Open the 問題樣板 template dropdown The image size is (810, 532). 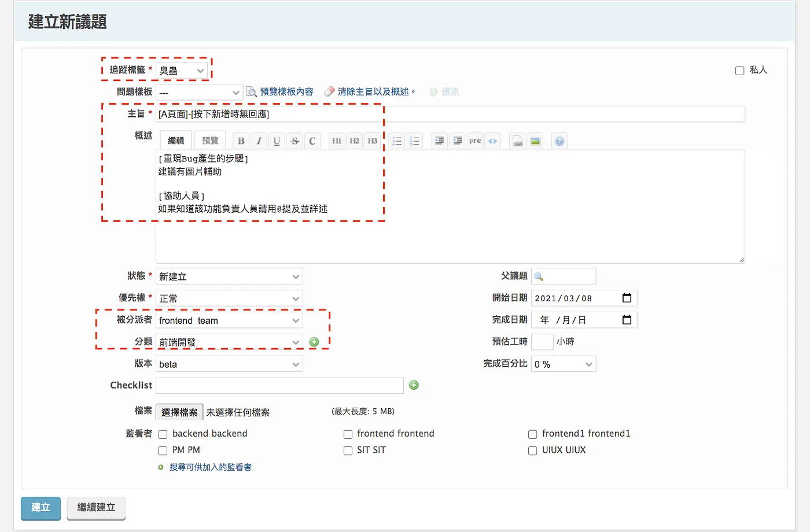[x=199, y=93]
